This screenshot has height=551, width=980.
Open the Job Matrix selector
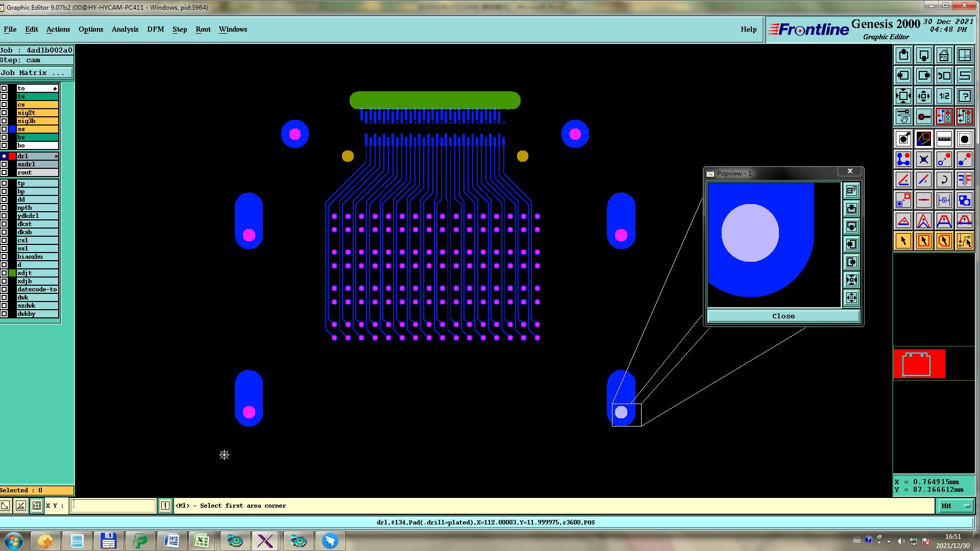tap(36, 73)
